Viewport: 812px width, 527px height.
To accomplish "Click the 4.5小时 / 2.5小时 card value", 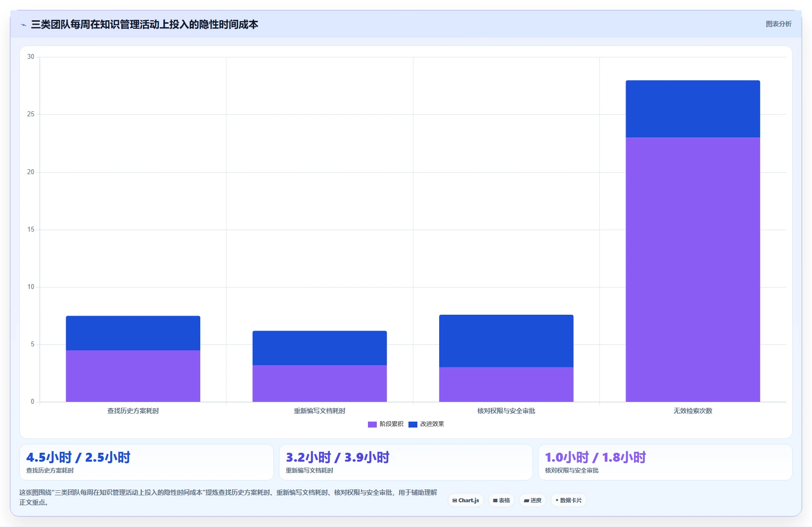I will coord(78,457).
